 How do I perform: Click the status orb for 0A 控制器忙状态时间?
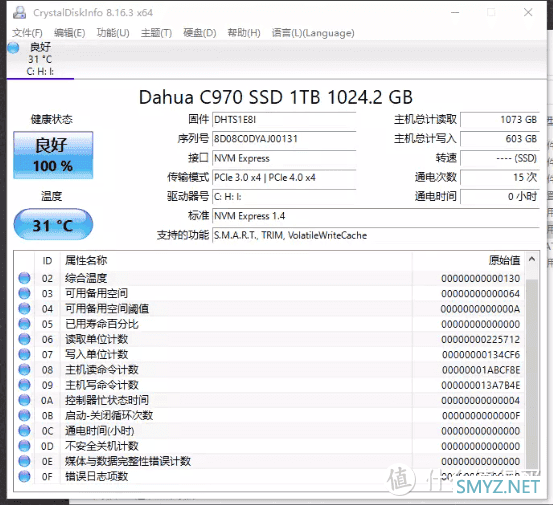tap(24, 400)
